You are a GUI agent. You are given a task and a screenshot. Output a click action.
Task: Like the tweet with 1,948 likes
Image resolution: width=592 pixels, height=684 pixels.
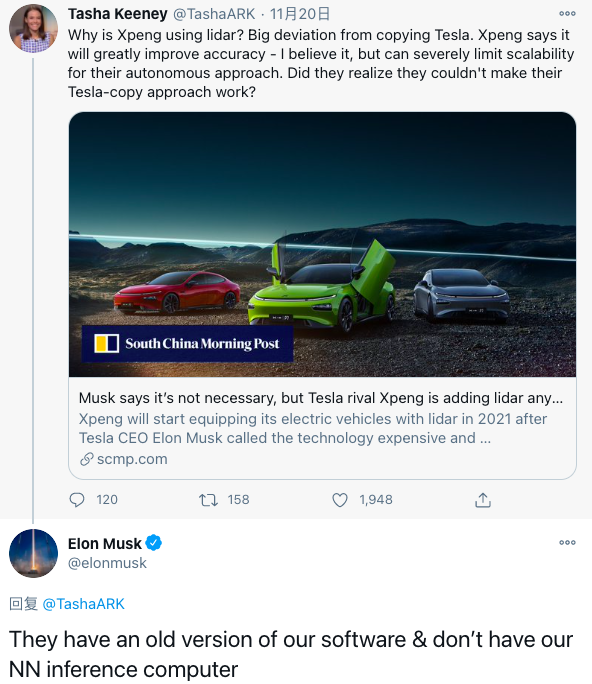tap(340, 499)
